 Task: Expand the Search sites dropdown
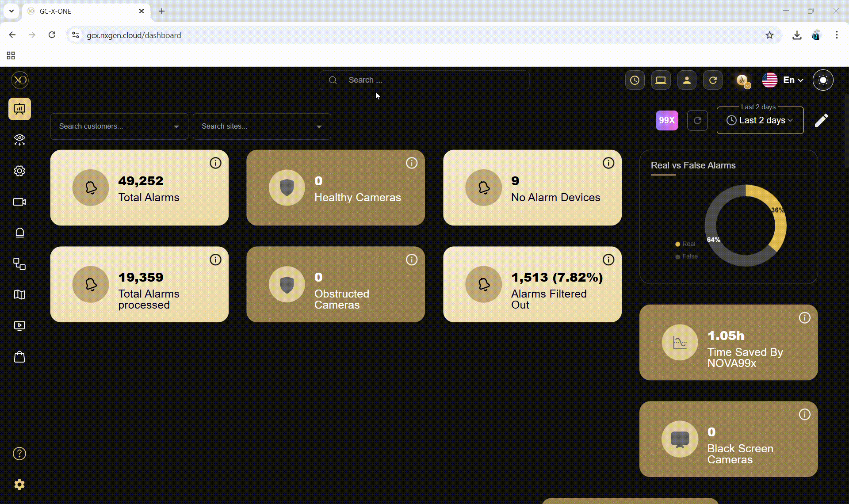click(x=262, y=126)
